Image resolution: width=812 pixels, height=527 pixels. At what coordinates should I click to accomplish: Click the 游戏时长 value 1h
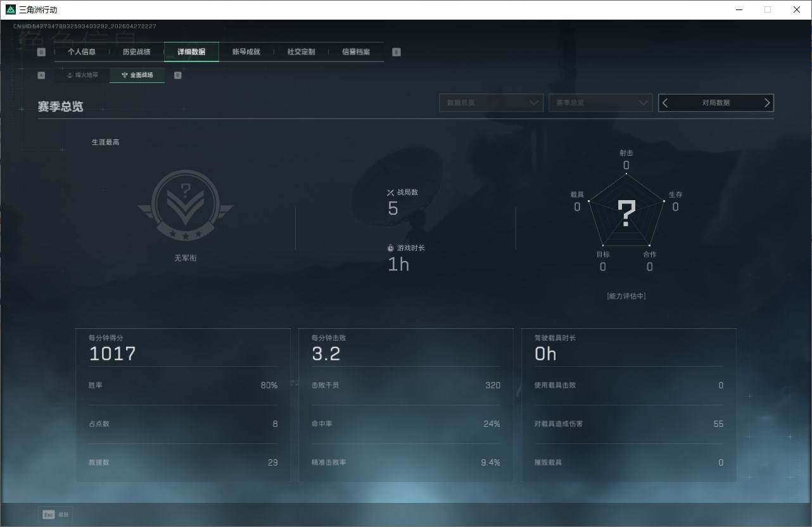point(398,264)
